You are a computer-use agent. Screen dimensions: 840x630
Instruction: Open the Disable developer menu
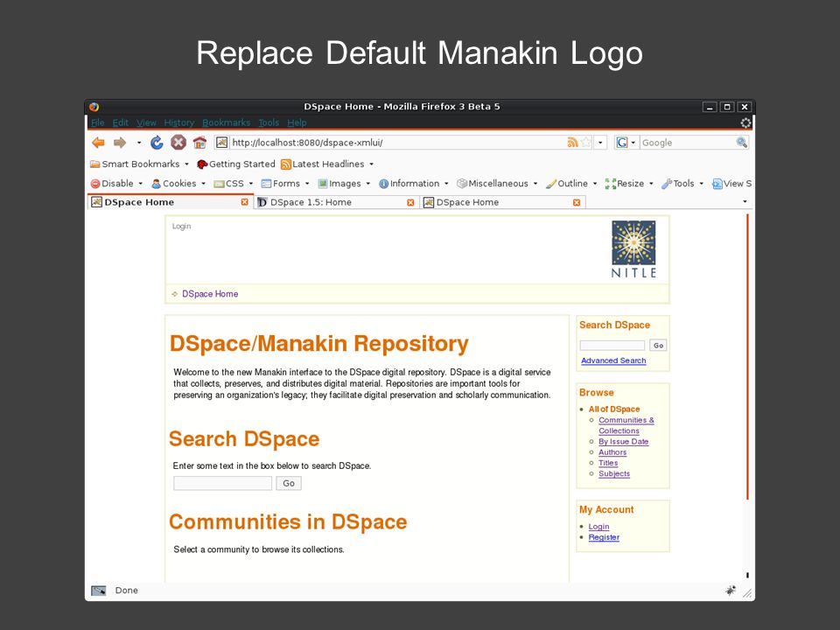(x=116, y=184)
